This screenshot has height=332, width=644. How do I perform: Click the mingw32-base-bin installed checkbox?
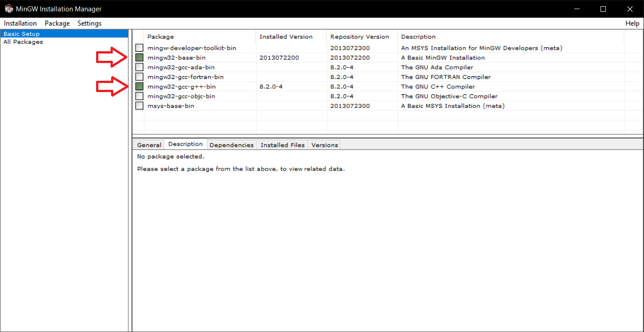[x=139, y=58]
